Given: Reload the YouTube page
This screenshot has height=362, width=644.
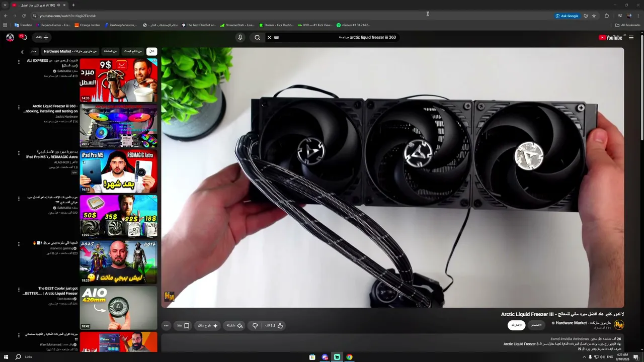Looking at the screenshot, I should (x=24, y=16).
